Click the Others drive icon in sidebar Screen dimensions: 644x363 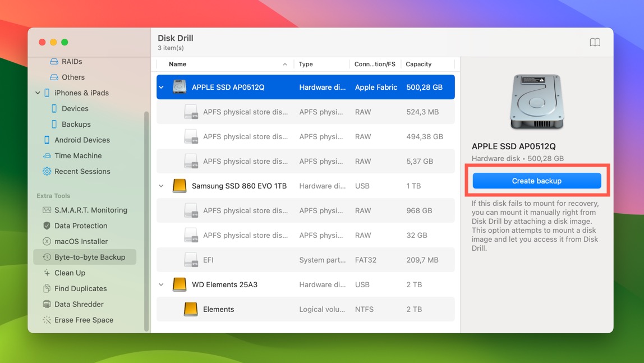tap(54, 77)
